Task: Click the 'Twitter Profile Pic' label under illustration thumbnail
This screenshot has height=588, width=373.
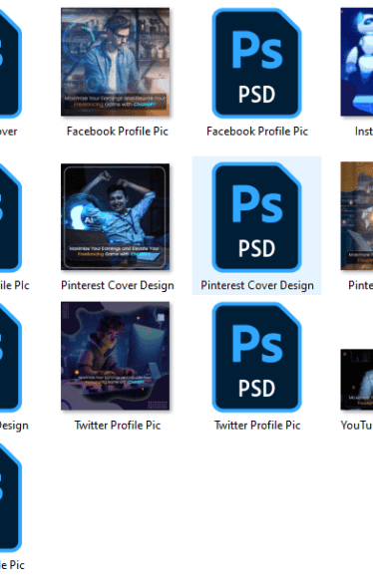Action: pyautogui.click(x=118, y=426)
